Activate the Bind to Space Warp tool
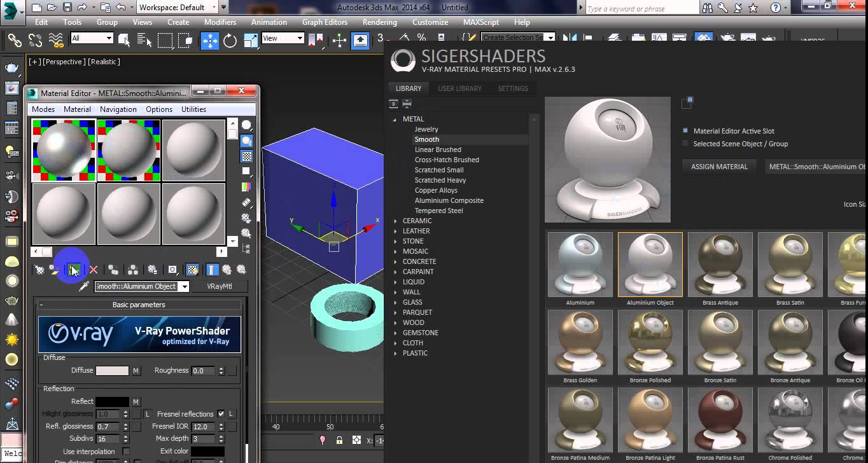 pos(56,40)
